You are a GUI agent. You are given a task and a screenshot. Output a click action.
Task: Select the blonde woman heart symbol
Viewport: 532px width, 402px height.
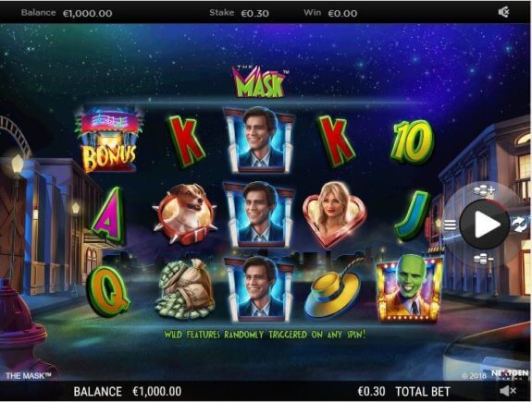[335, 214]
